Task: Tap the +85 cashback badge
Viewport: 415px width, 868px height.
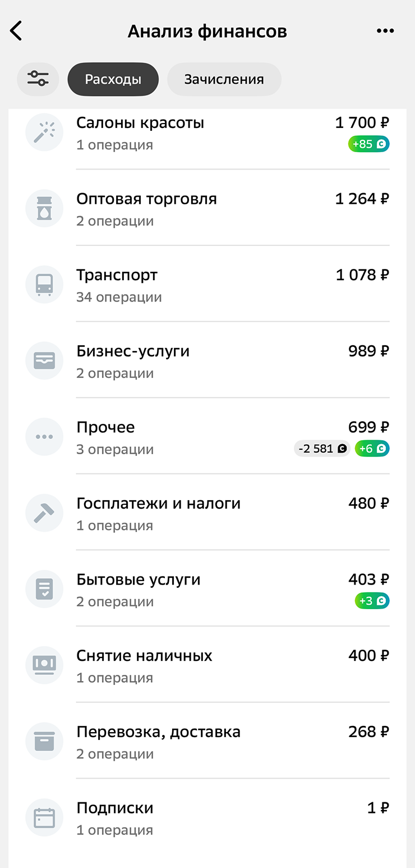Action: coord(368,144)
